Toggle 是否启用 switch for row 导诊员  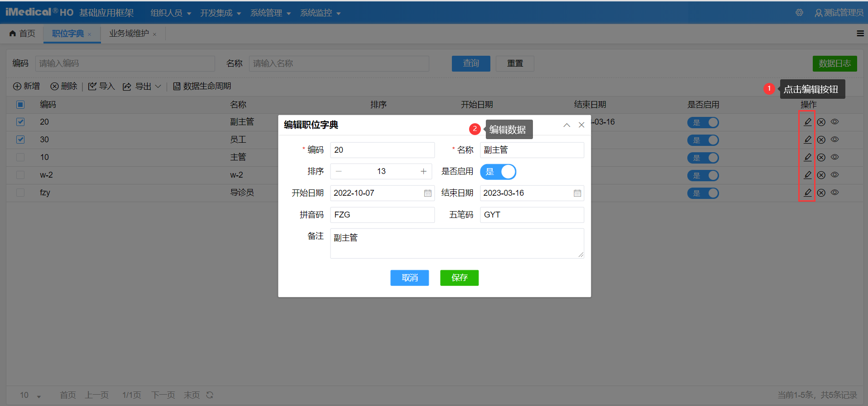point(703,193)
